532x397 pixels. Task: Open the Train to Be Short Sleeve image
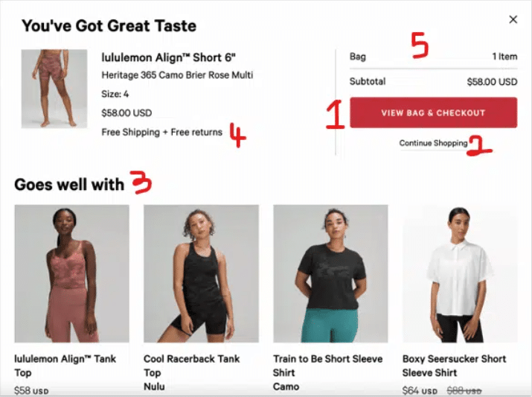coord(330,273)
